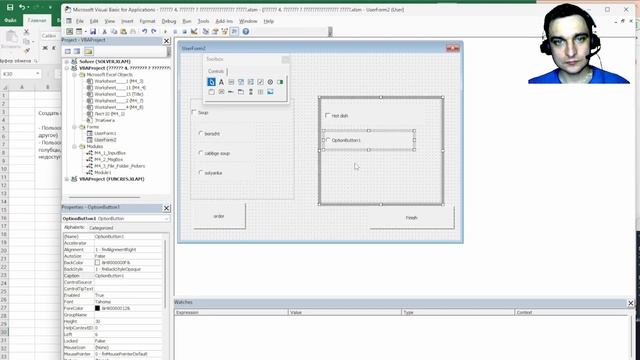This screenshot has width=640, height=360.
Task: Select the solyanka option button
Action: [201, 173]
